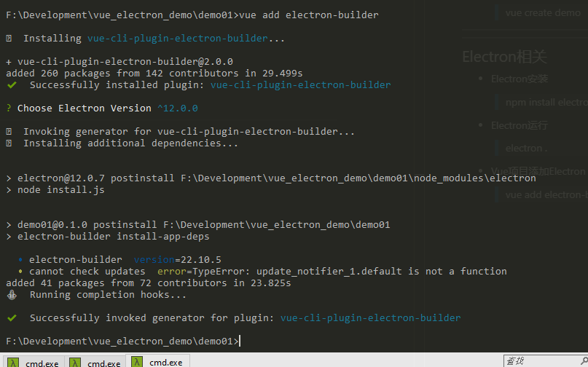Click the lambda icon on the middle tab

[x=75, y=363]
